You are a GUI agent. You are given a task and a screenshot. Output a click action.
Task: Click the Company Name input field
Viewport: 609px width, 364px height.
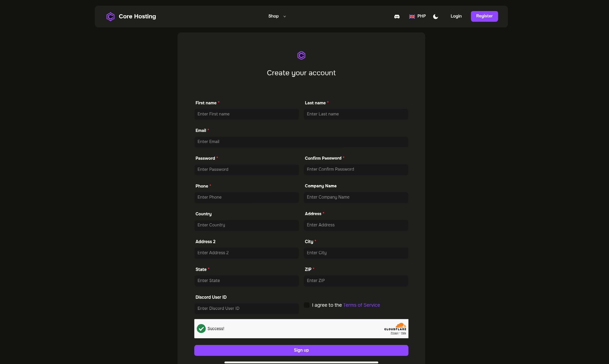click(x=356, y=197)
